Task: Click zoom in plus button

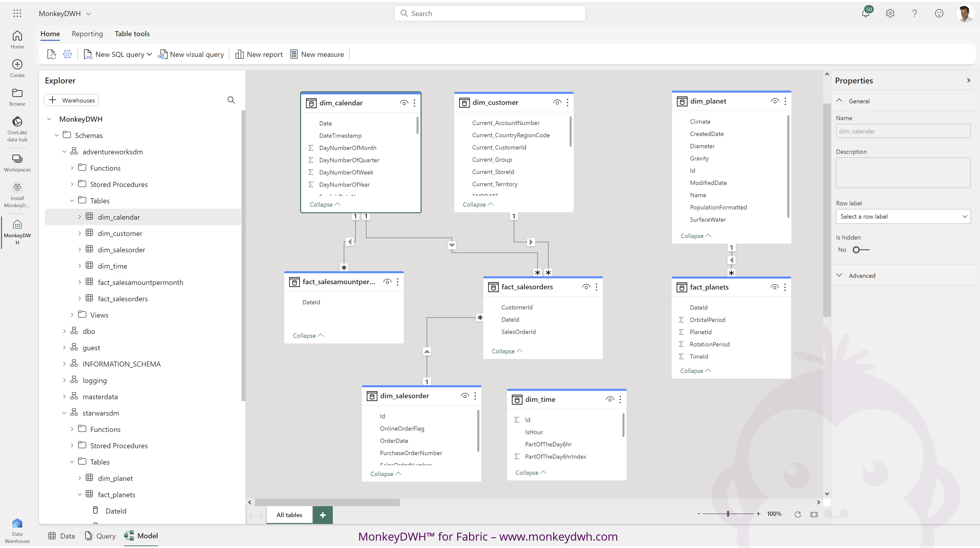Action: coord(758,514)
